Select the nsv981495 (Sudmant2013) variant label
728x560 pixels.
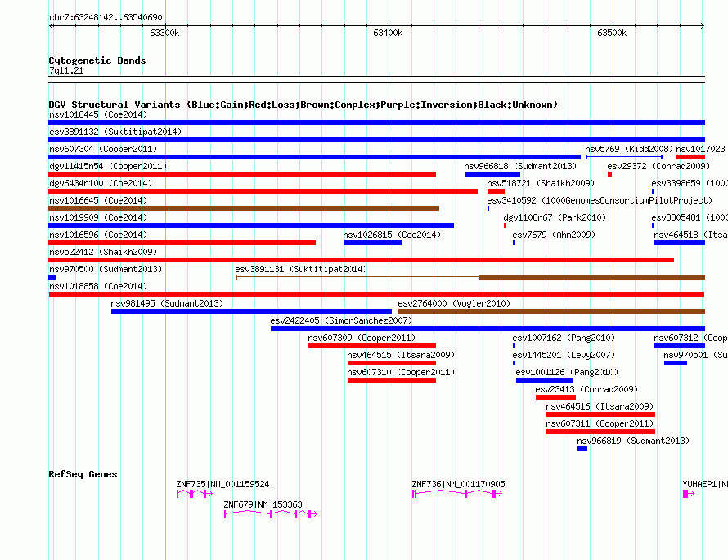(167, 303)
